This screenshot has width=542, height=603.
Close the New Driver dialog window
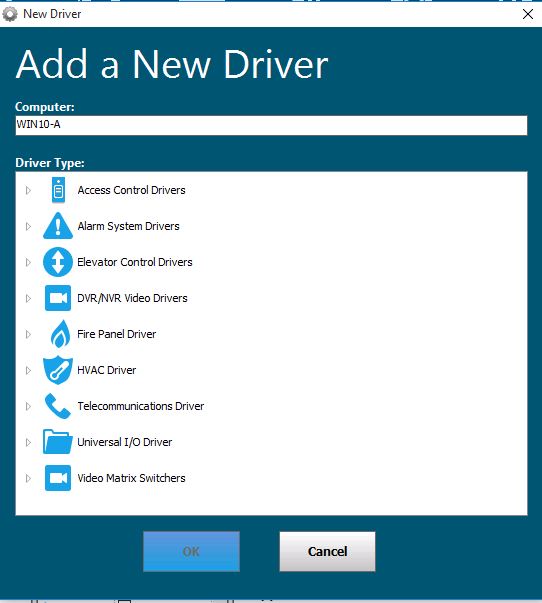coord(528,14)
